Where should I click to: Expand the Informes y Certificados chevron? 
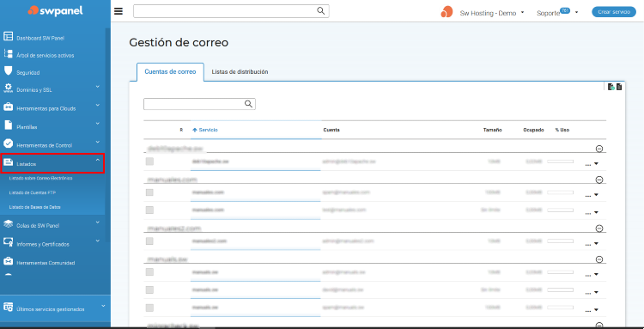(98, 241)
